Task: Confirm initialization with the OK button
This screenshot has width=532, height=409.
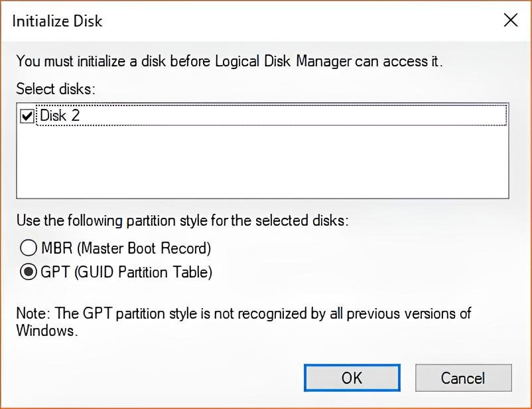Action: pos(352,378)
